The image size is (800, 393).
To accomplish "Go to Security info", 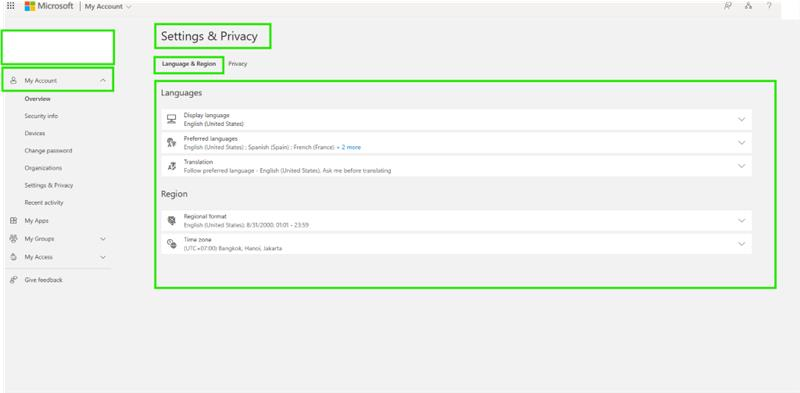I will pos(41,116).
